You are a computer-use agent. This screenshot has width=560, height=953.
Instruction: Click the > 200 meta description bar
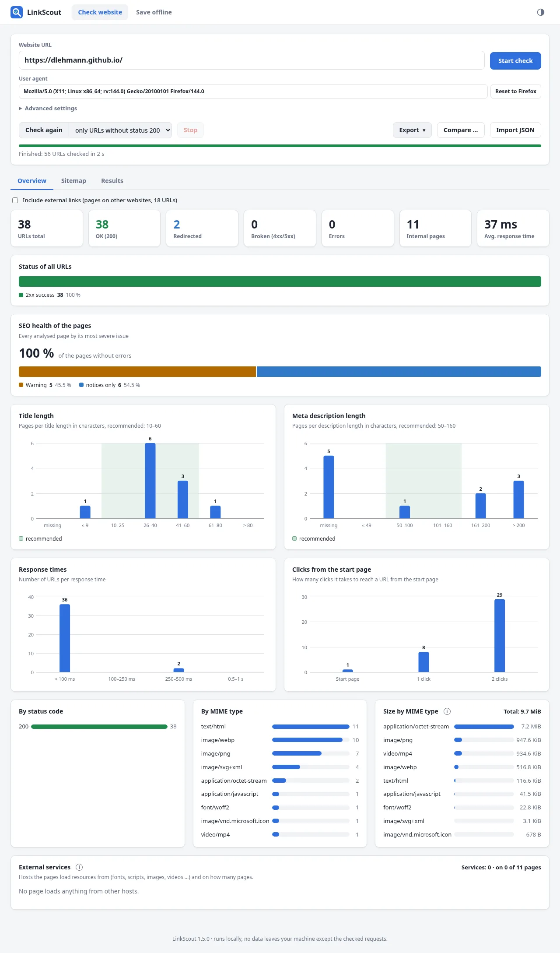click(x=518, y=499)
